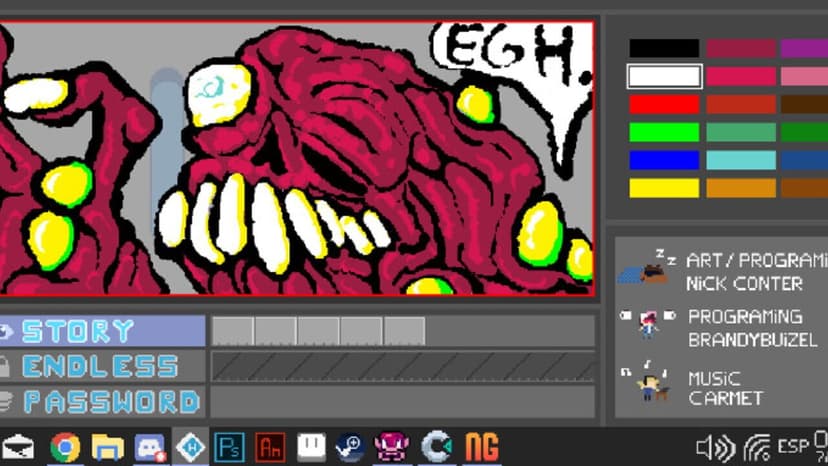
Task: Pick the bright green color swatch
Action: point(664,132)
